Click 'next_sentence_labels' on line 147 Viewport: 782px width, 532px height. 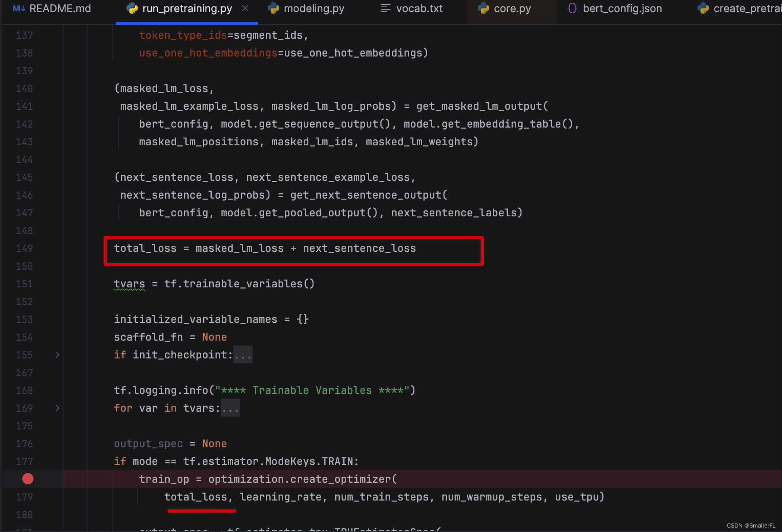point(454,213)
